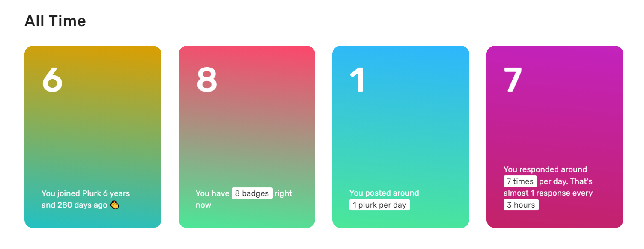Click the '7 times' highlighted label
Screen dimensions: 644x249
pos(520,181)
